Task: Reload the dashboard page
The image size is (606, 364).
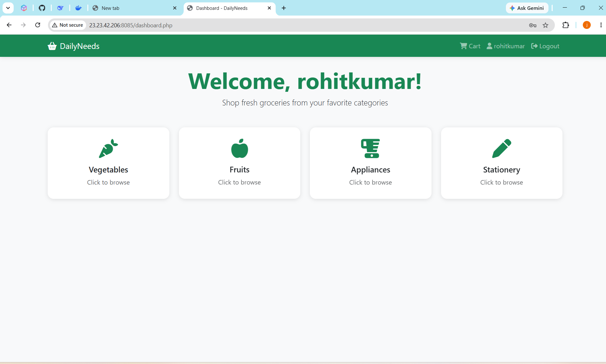Action: 37,25
